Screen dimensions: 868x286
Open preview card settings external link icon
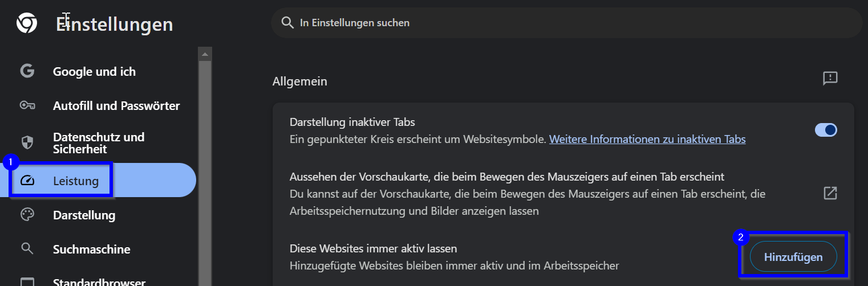point(830,193)
